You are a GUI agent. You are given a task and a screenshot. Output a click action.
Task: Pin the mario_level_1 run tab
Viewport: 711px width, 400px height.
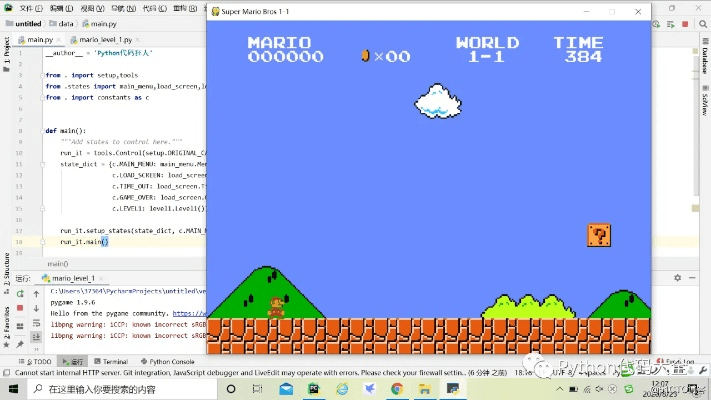click(20, 344)
